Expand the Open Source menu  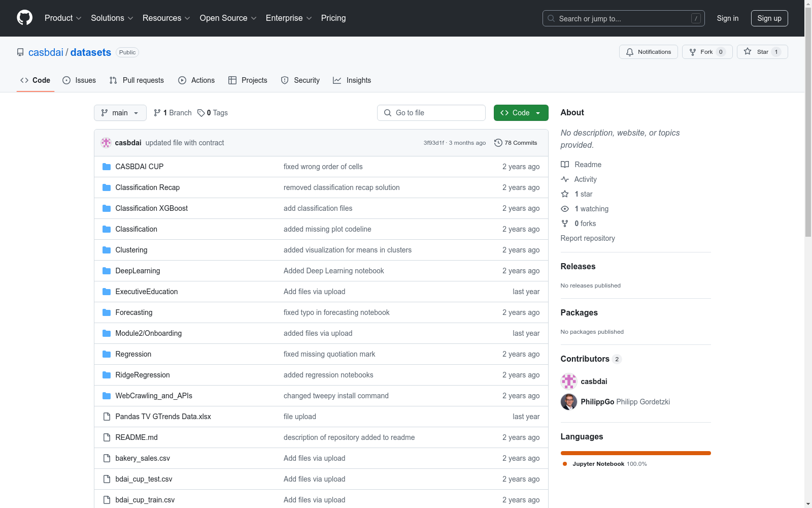pyautogui.click(x=228, y=18)
